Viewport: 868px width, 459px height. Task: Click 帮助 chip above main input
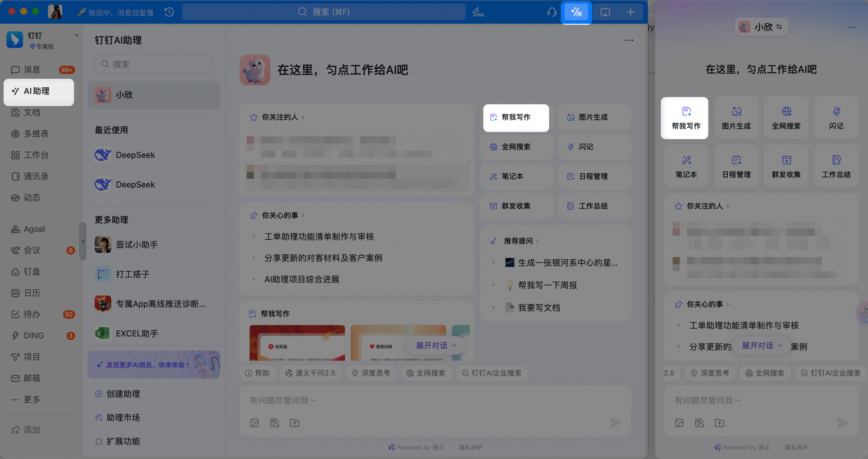point(257,373)
